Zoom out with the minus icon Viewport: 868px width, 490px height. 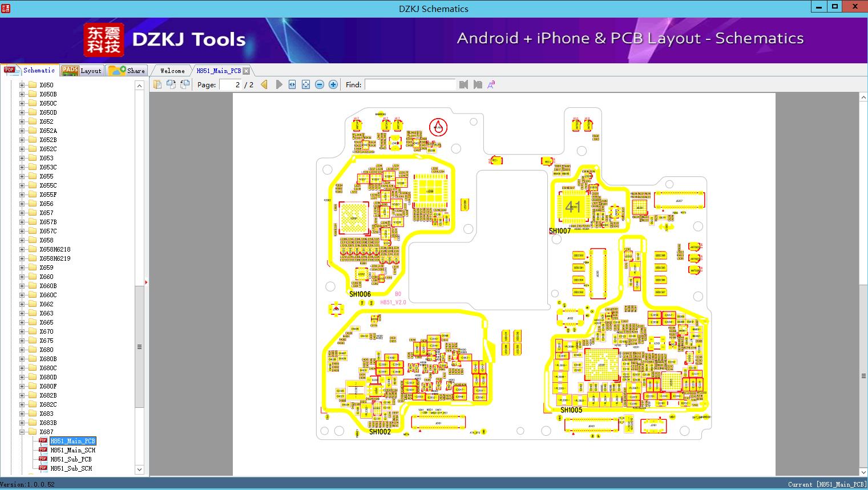[x=320, y=84]
